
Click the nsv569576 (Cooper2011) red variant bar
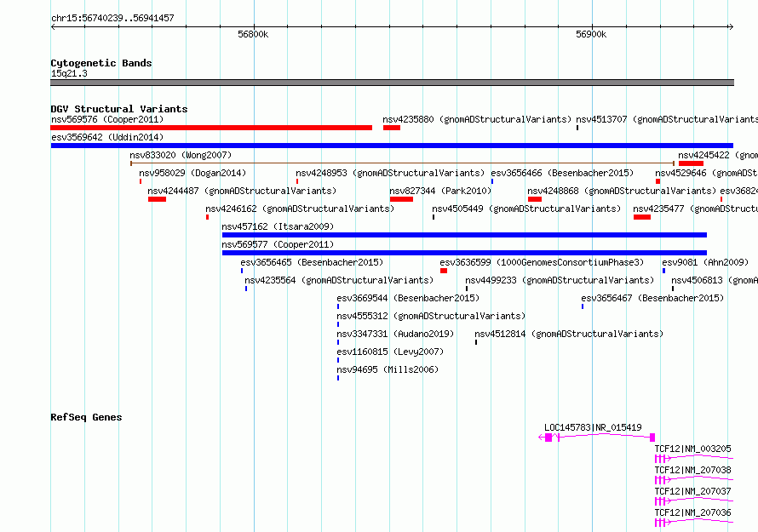point(211,128)
